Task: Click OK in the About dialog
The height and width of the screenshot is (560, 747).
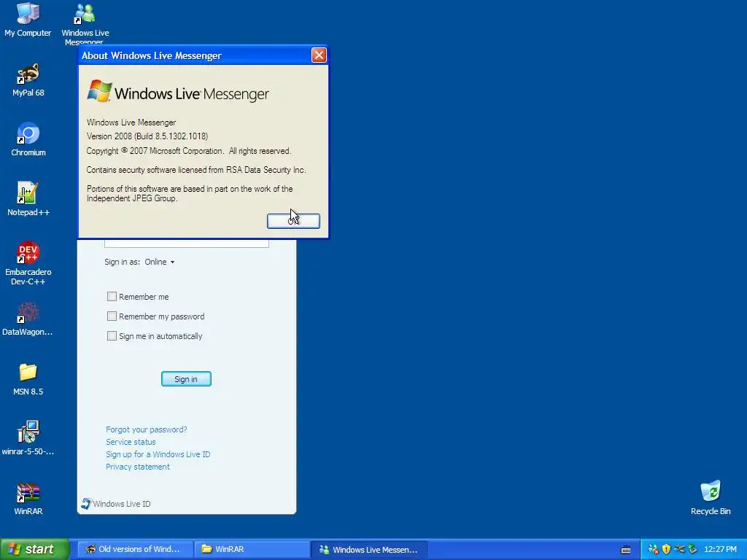Action: (x=293, y=221)
